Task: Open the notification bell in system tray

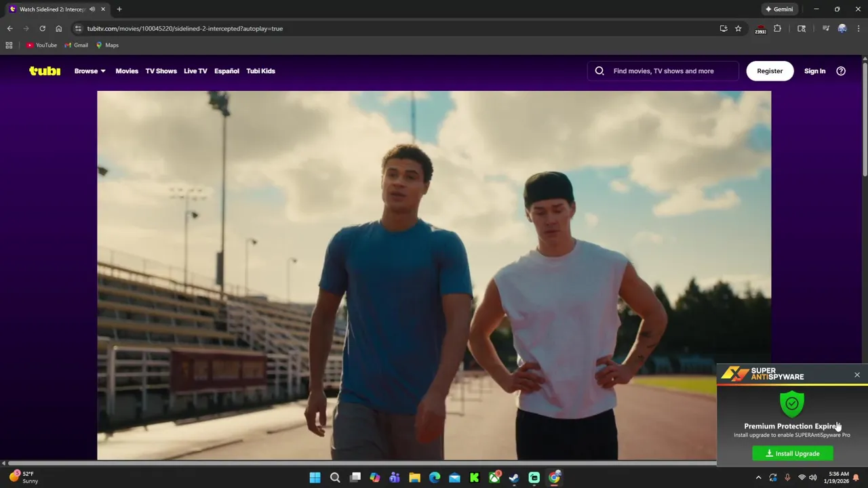Action: click(856, 478)
